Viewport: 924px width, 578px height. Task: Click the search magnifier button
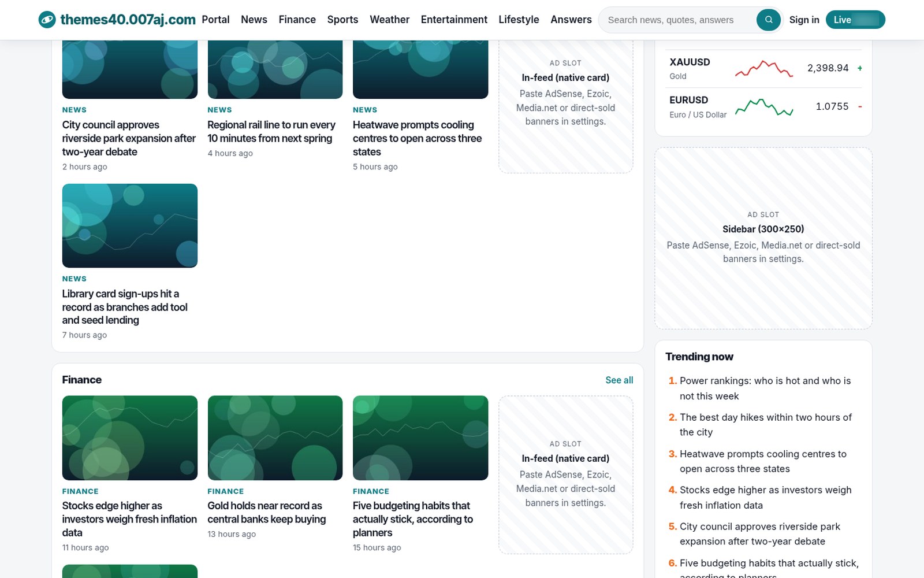(768, 20)
